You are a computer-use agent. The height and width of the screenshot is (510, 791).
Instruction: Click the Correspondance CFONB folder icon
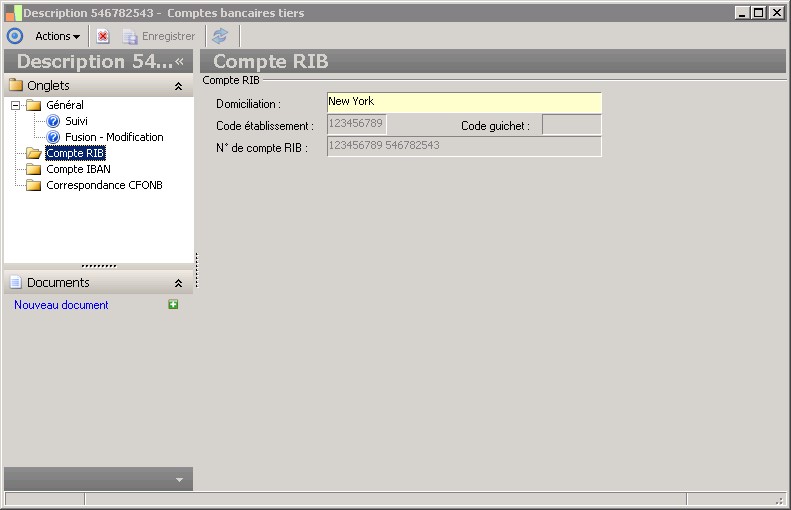[34, 185]
